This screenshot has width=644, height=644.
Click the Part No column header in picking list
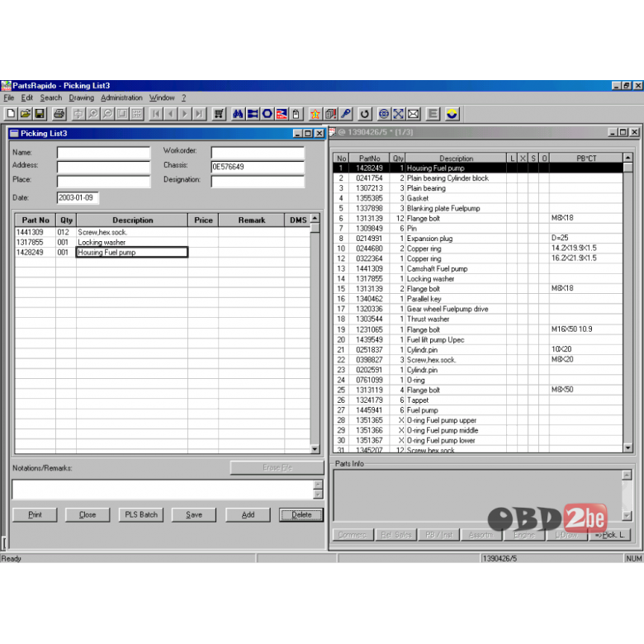click(36, 220)
